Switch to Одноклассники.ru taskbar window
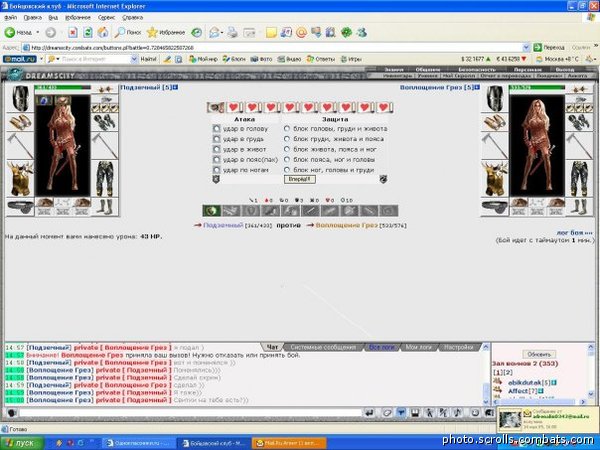This screenshot has width=600, height=450. (137, 443)
